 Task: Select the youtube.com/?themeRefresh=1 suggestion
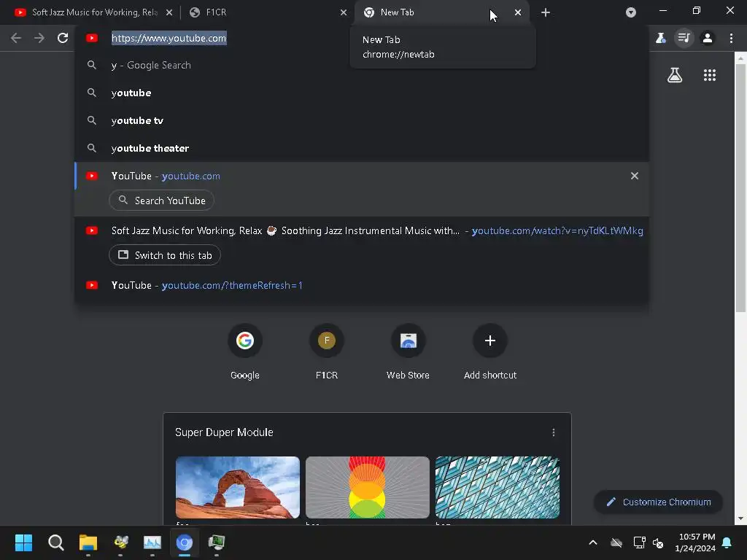[362, 285]
